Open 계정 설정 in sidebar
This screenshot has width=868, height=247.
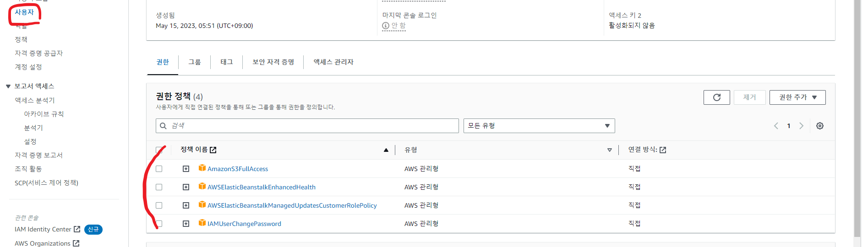coord(28,67)
